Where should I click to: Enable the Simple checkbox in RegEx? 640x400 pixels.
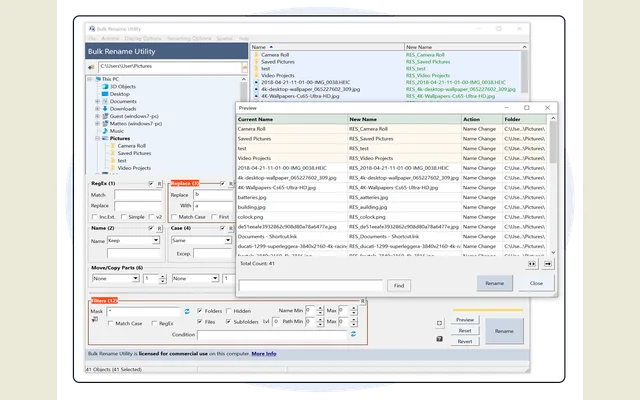123,217
